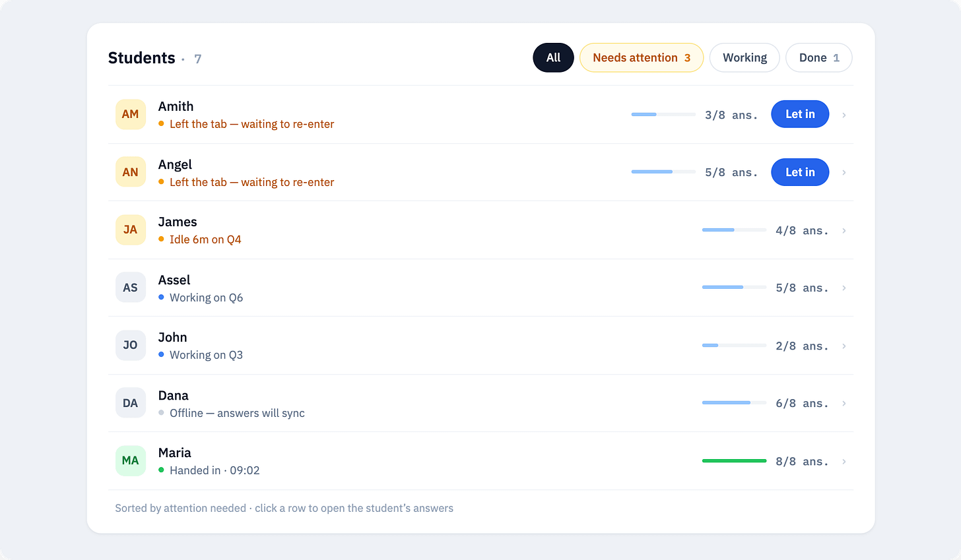
Task: Click Angel's AN avatar badge
Action: click(x=131, y=172)
